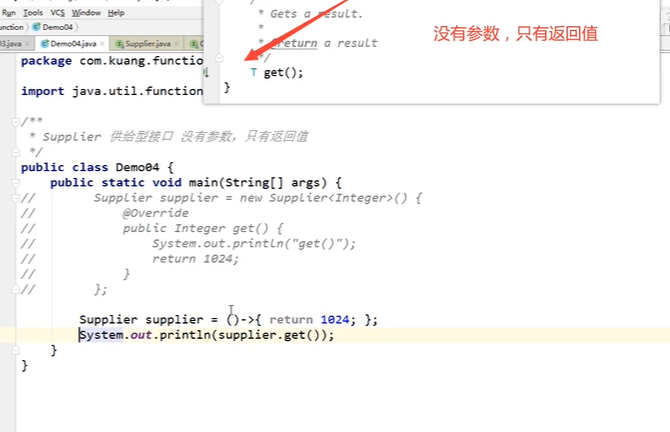Click the 'Supplier supplier' declaration
This screenshot has height=432, width=670.
click(141, 320)
